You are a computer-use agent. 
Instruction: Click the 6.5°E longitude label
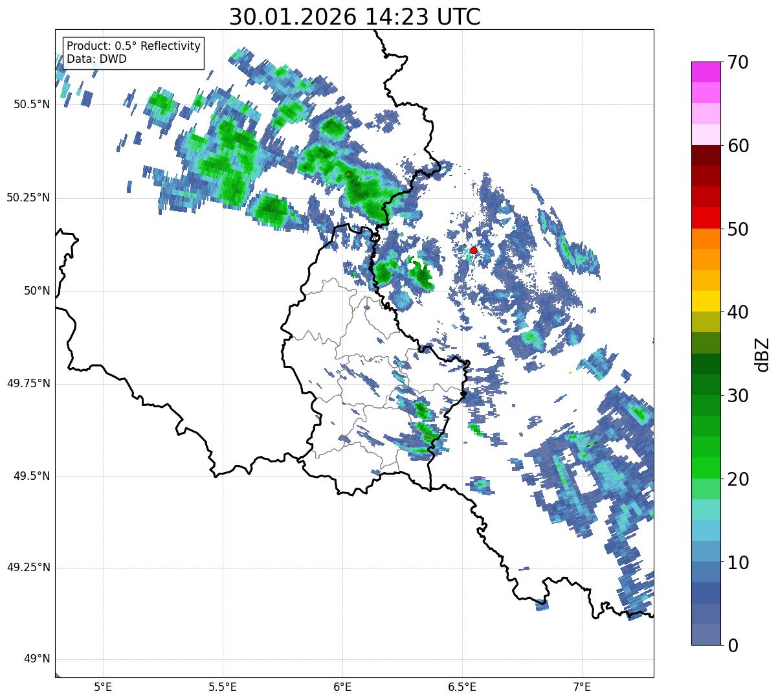(x=462, y=686)
